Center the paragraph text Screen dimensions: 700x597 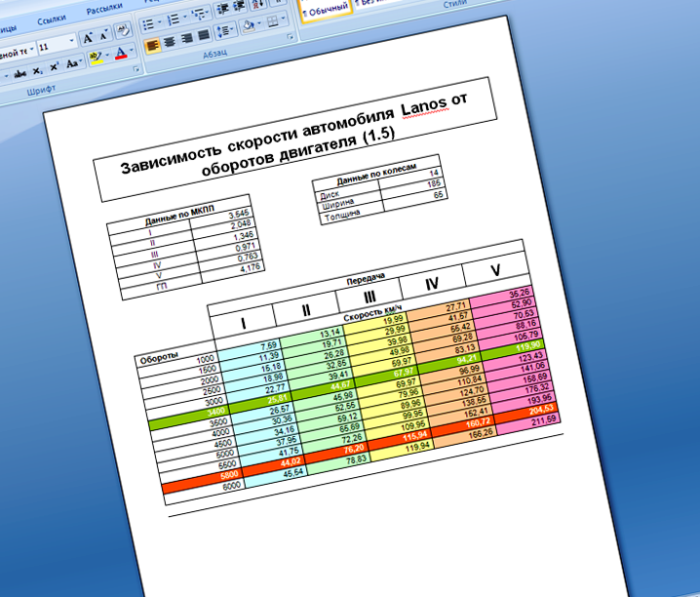pos(170,42)
